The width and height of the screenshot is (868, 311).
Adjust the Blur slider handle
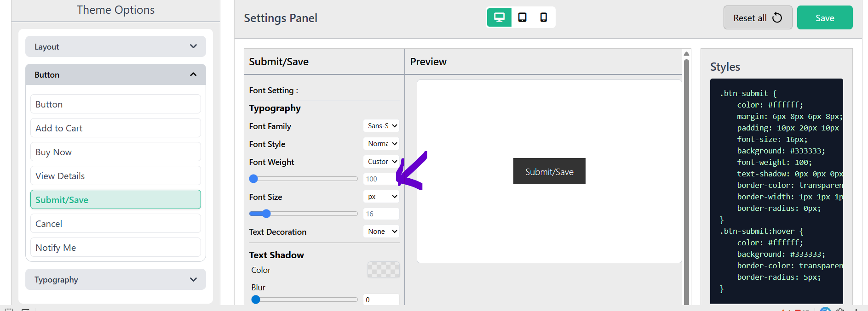point(256,300)
